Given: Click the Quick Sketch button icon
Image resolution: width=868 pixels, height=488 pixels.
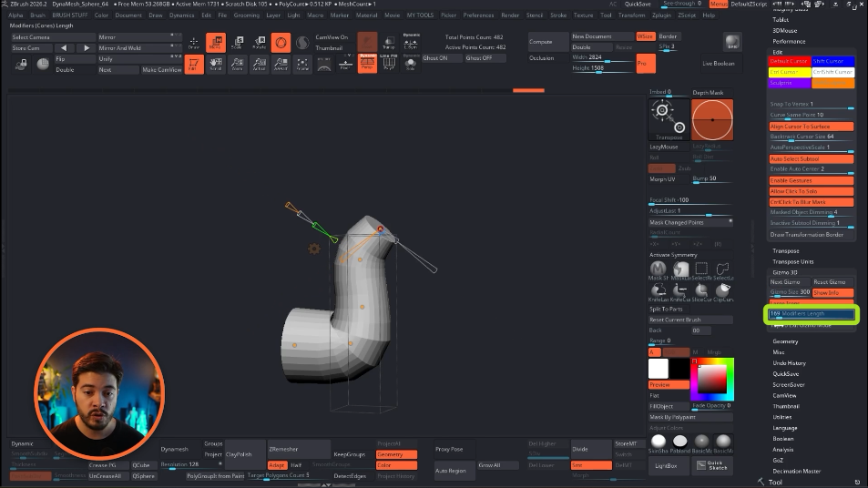Looking at the screenshot, I should tap(712, 465).
